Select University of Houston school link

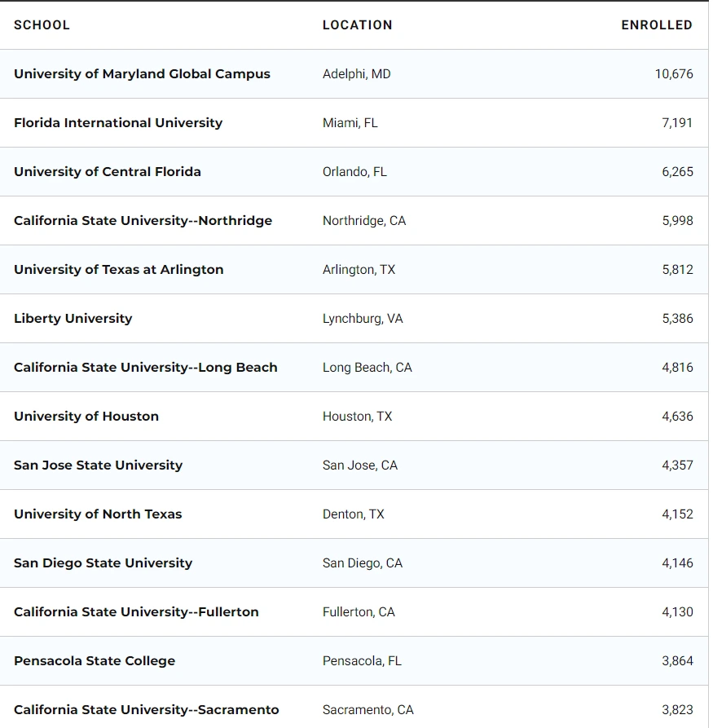[86, 416]
